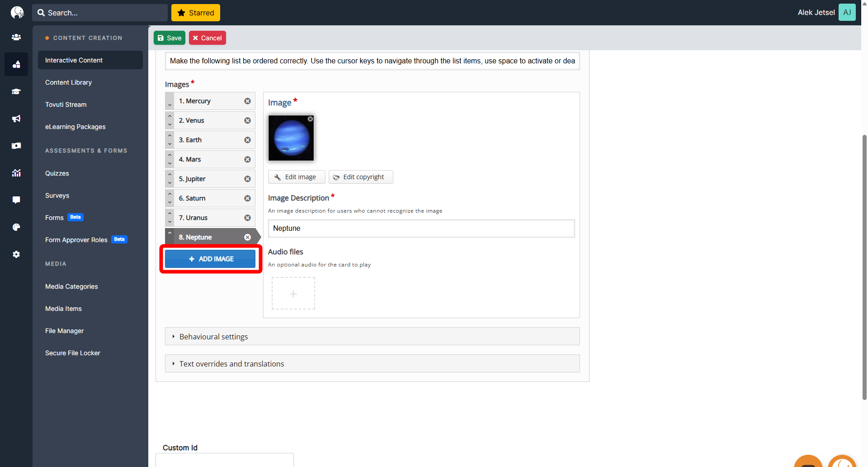This screenshot has height=467, width=868.
Task: Open Content Library in sidebar menu
Action: pos(68,82)
